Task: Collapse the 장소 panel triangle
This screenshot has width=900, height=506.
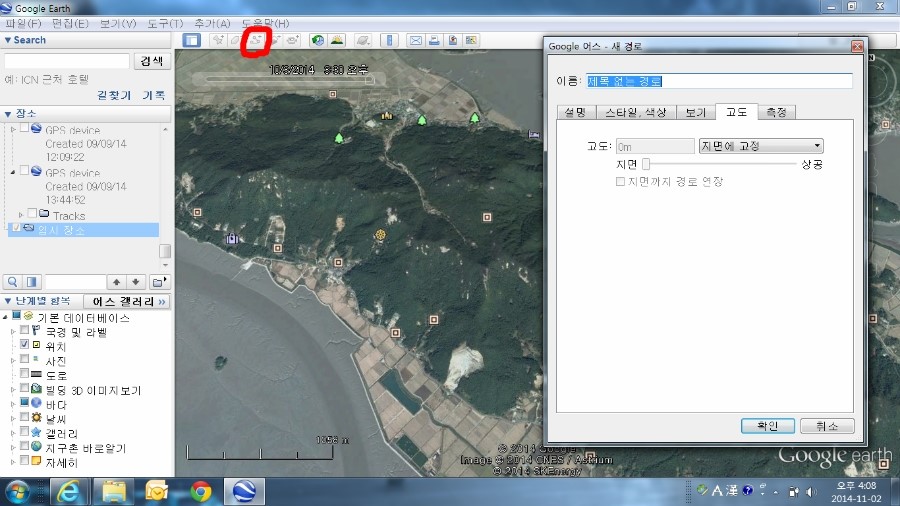Action: (x=7, y=114)
